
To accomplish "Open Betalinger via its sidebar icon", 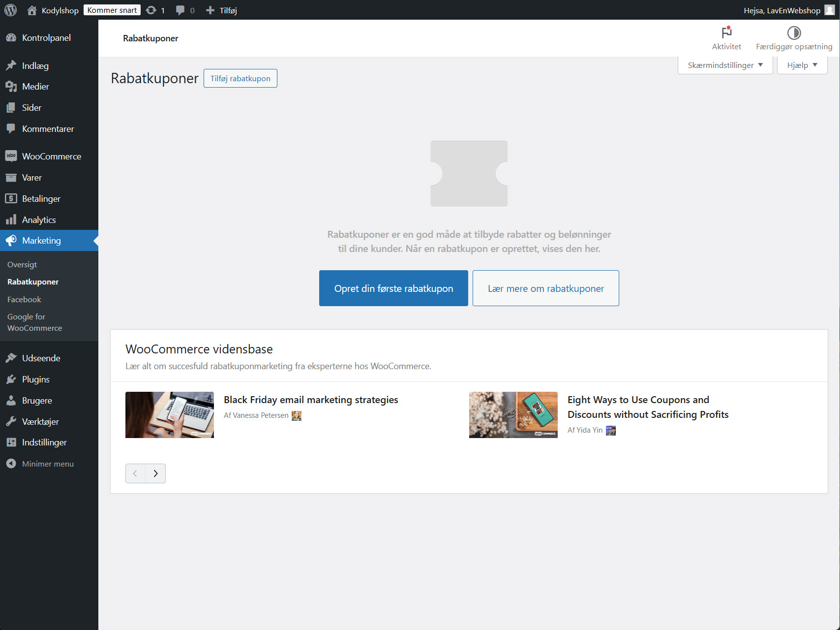I will (12, 198).
